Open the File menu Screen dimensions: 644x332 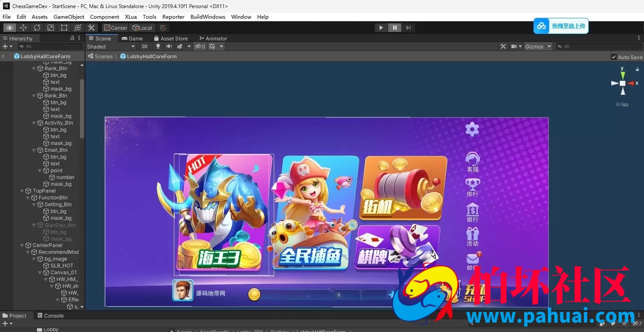6,17
